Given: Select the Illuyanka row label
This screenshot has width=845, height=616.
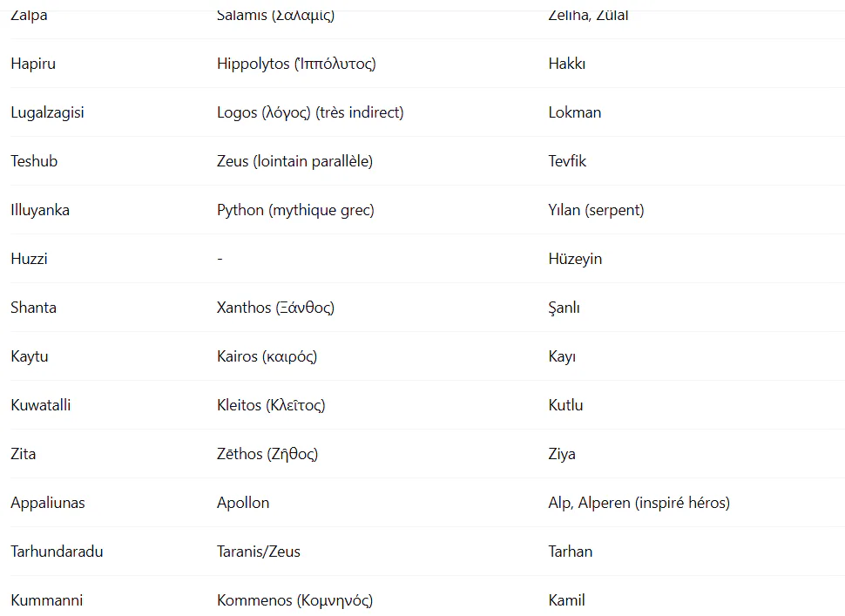Looking at the screenshot, I should (40, 210).
